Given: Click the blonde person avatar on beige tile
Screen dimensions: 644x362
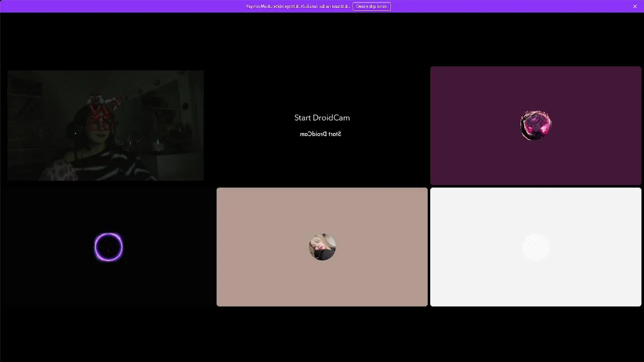Looking at the screenshot, I should 322,247.
